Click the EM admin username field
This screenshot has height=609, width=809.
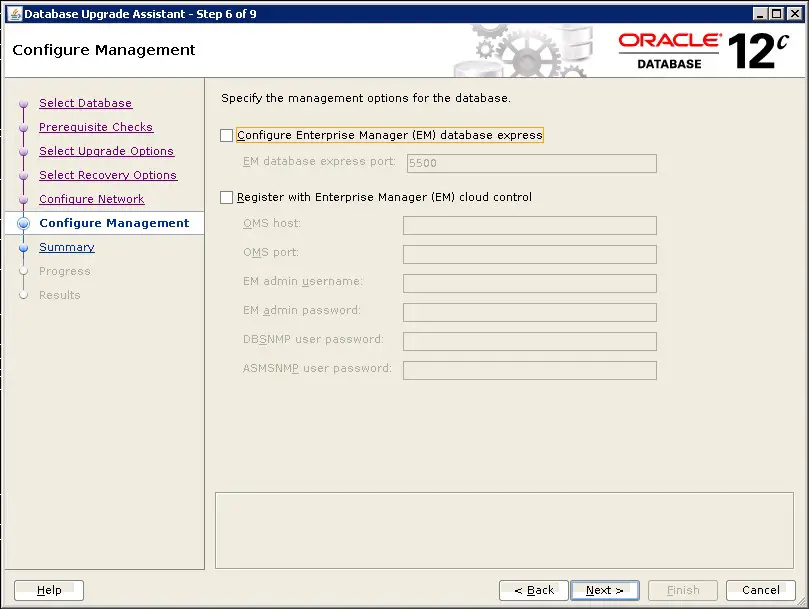pyautogui.click(x=529, y=283)
